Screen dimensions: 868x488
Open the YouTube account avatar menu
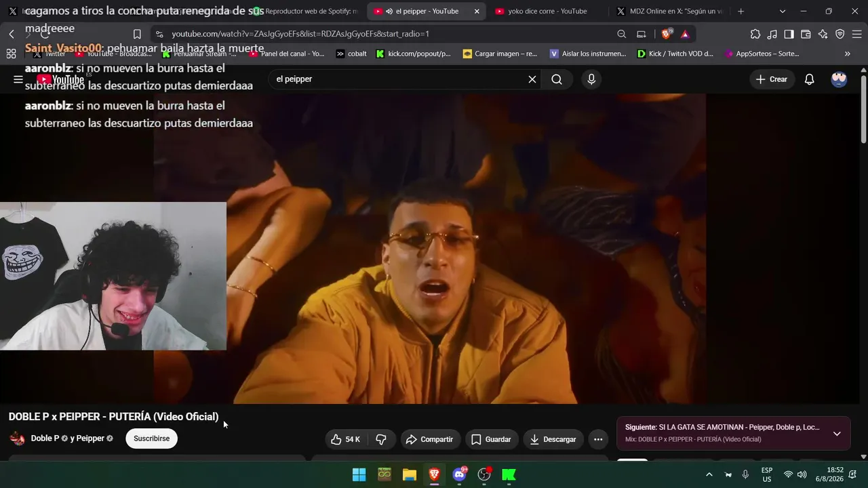point(839,79)
